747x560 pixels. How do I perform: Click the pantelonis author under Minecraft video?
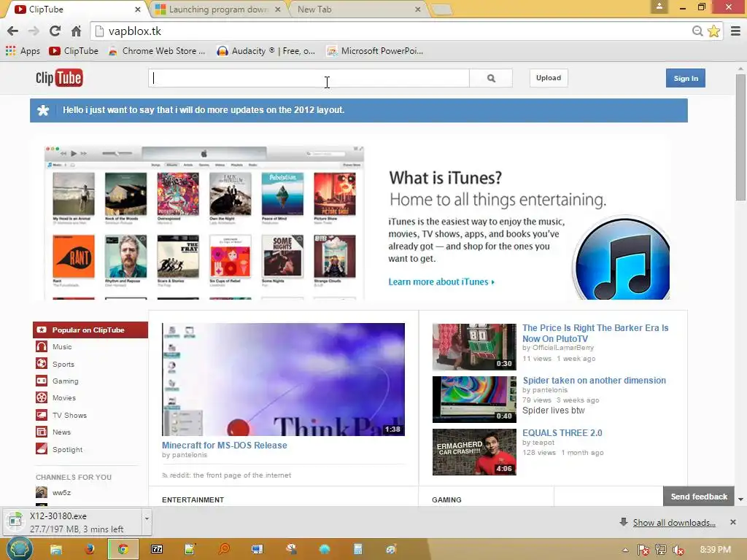(x=190, y=455)
